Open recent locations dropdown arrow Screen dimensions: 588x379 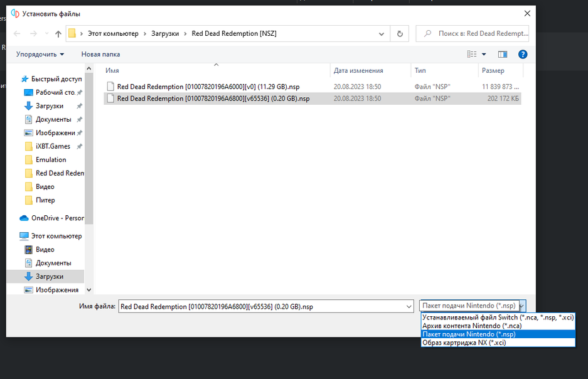46,34
